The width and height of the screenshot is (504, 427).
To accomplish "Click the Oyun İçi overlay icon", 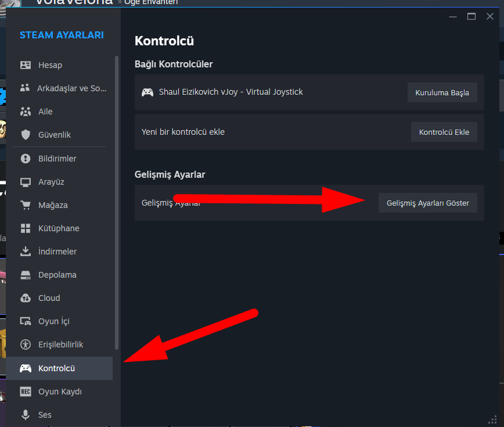I will pos(26,321).
